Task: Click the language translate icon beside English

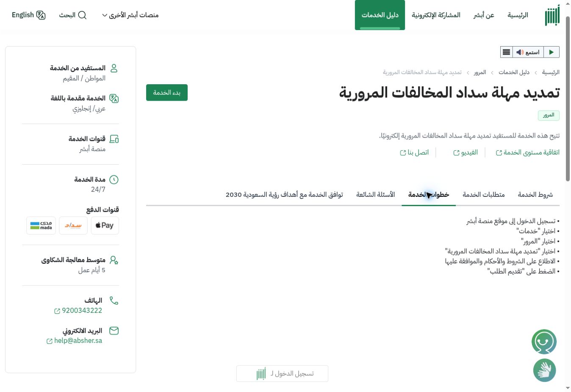Action: [x=41, y=15]
